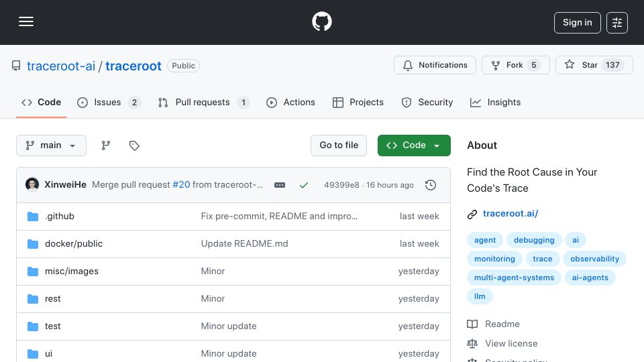View tags via the tag icon

134,145
